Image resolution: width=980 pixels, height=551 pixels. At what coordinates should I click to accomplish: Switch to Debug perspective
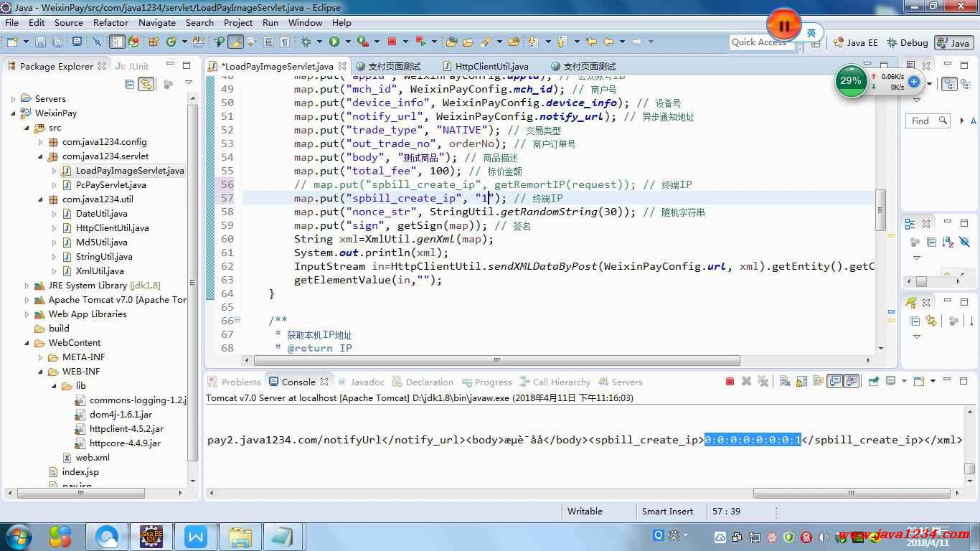coord(907,43)
